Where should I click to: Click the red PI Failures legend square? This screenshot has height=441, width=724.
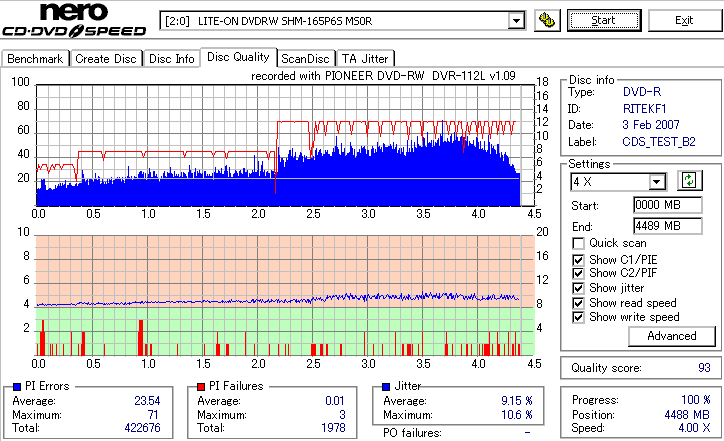tap(201, 387)
